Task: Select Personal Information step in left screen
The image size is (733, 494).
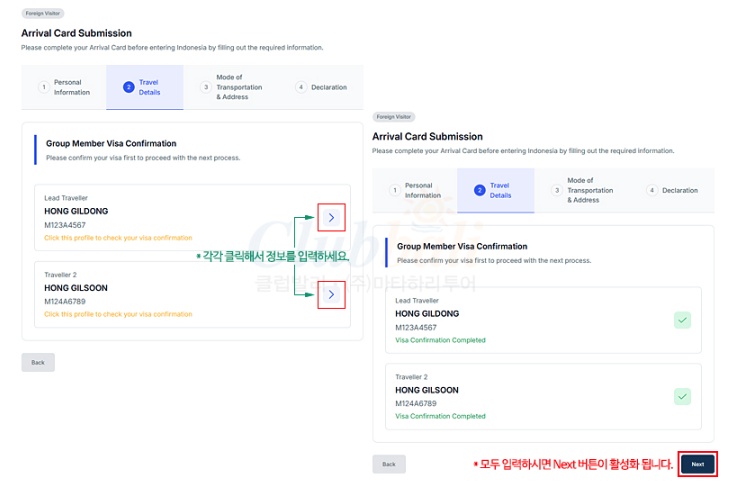Action: coord(64,87)
